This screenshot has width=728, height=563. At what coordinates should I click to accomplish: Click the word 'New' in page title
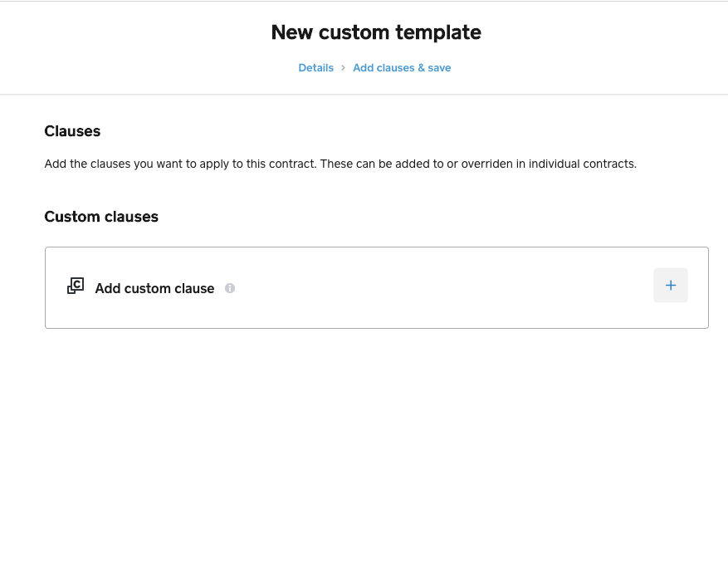click(291, 32)
